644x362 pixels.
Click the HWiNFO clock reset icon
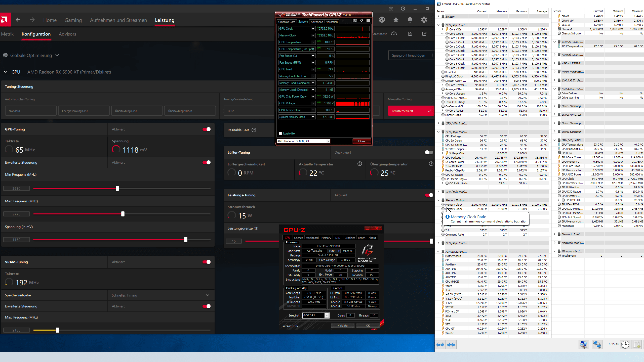[x=625, y=344]
